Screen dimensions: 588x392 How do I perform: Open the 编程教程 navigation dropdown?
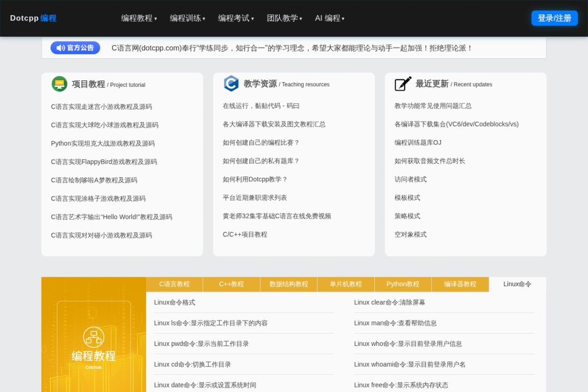139,18
